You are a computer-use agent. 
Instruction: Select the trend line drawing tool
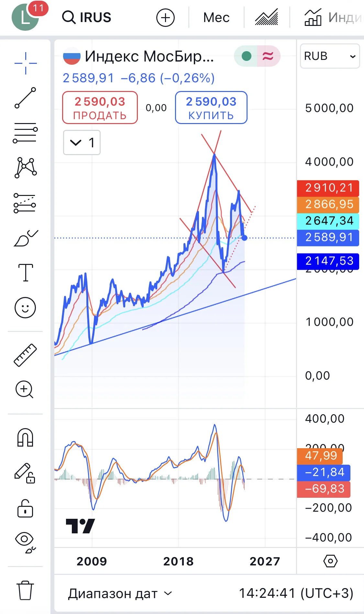click(26, 98)
